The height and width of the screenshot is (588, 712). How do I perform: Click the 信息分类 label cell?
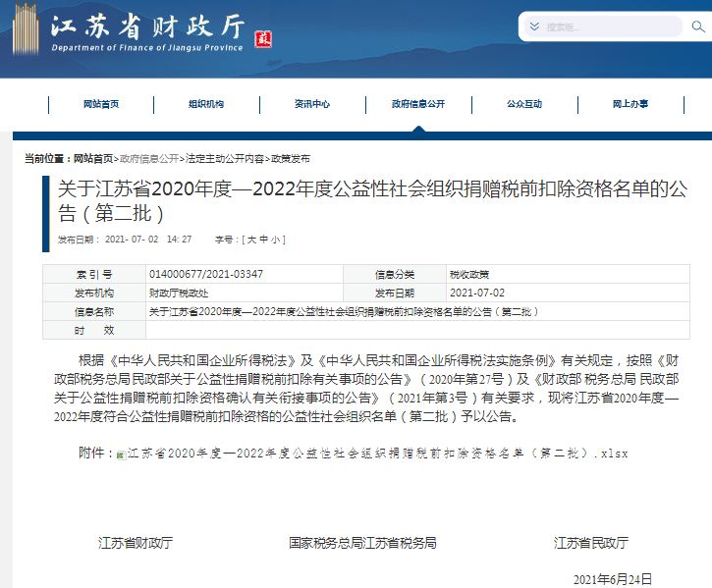pyautogui.click(x=395, y=274)
